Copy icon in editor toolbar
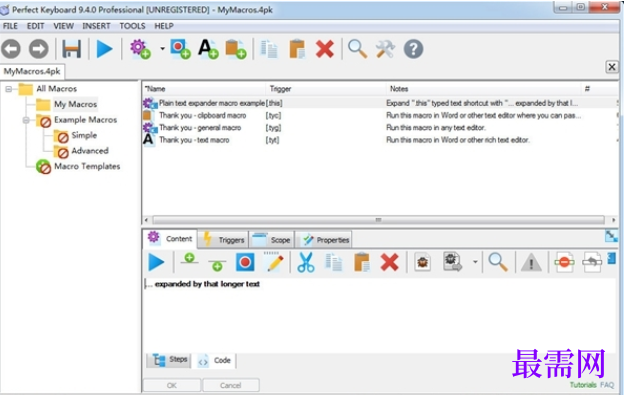 pyautogui.click(x=333, y=263)
